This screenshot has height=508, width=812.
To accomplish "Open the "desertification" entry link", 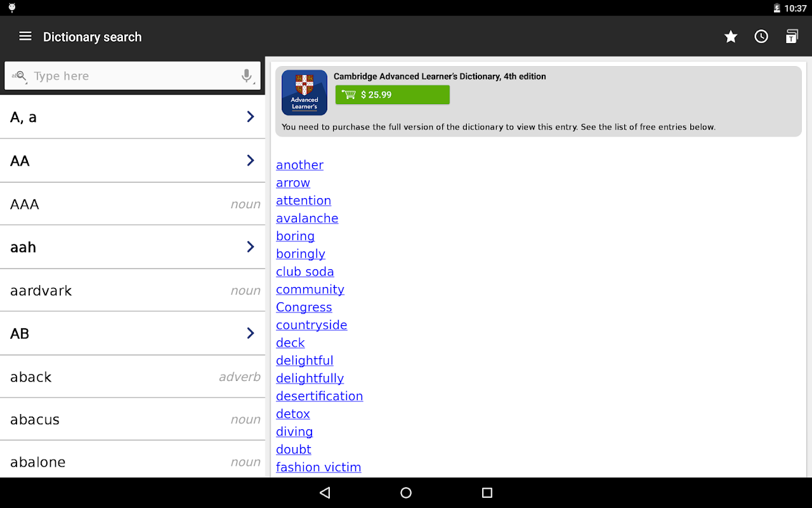I will 320,396.
